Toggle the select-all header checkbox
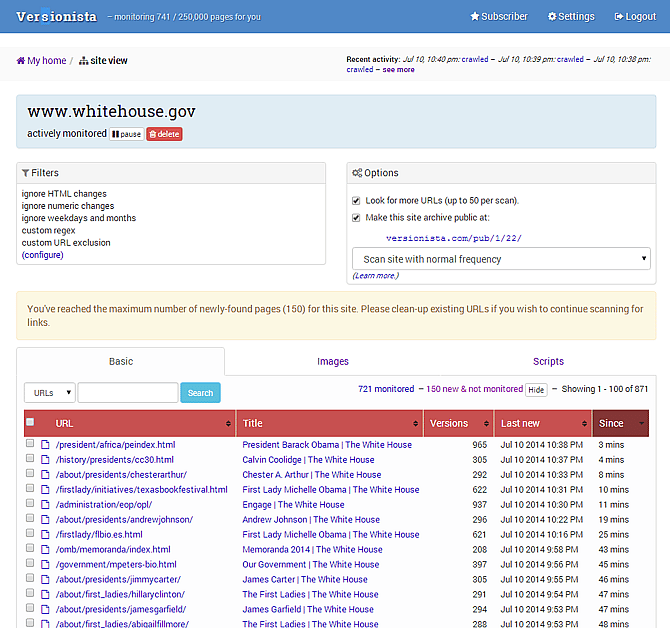This screenshot has height=628, width=670. (30, 422)
